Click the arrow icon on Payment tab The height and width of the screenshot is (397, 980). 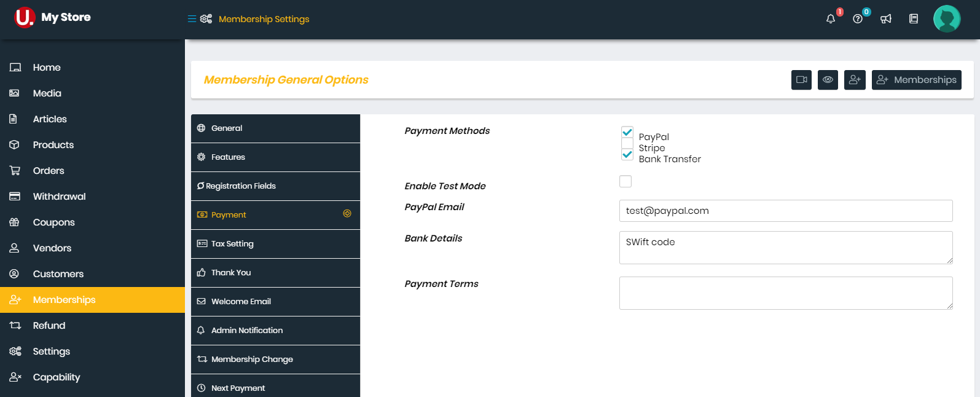click(347, 213)
